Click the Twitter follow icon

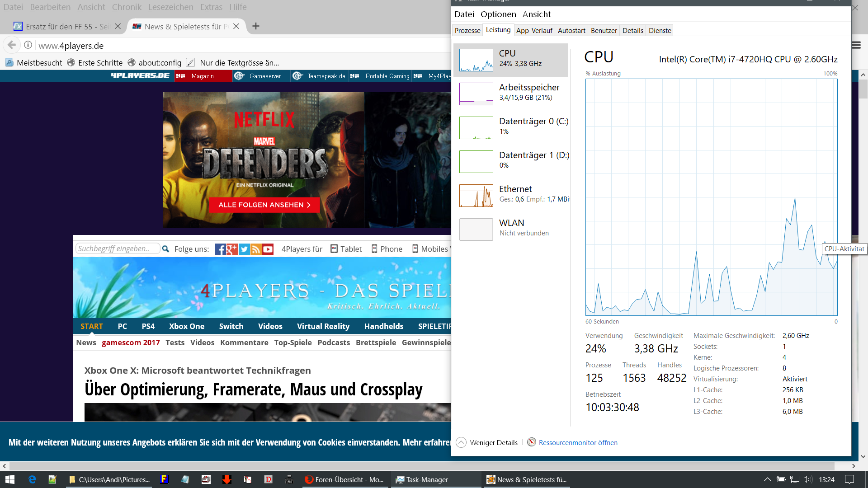(x=244, y=249)
